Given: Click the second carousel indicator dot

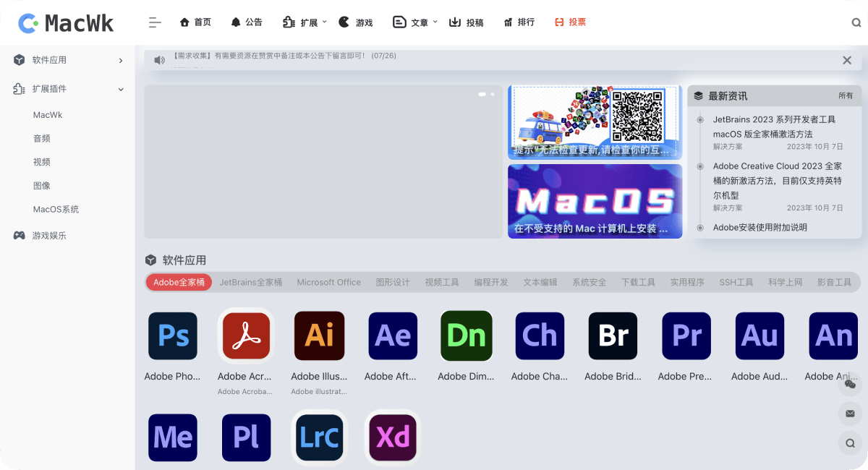Looking at the screenshot, I should tap(493, 94).
